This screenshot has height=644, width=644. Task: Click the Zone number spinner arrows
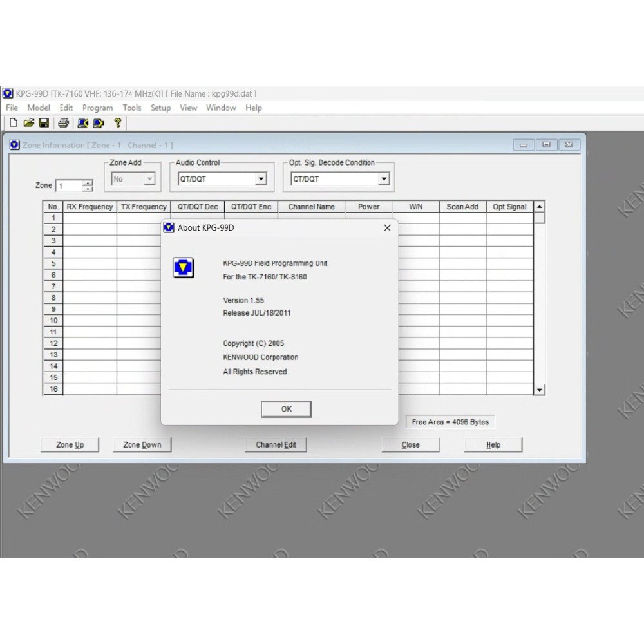click(88, 186)
